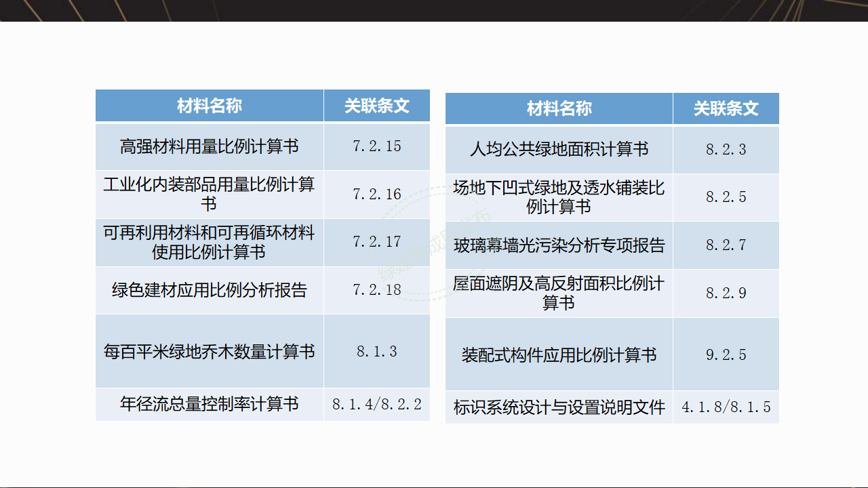Screen dimensions: 868x488
Task: Select 年径流总量控制率计算书 cell
Action: pyautogui.click(x=210, y=405)
